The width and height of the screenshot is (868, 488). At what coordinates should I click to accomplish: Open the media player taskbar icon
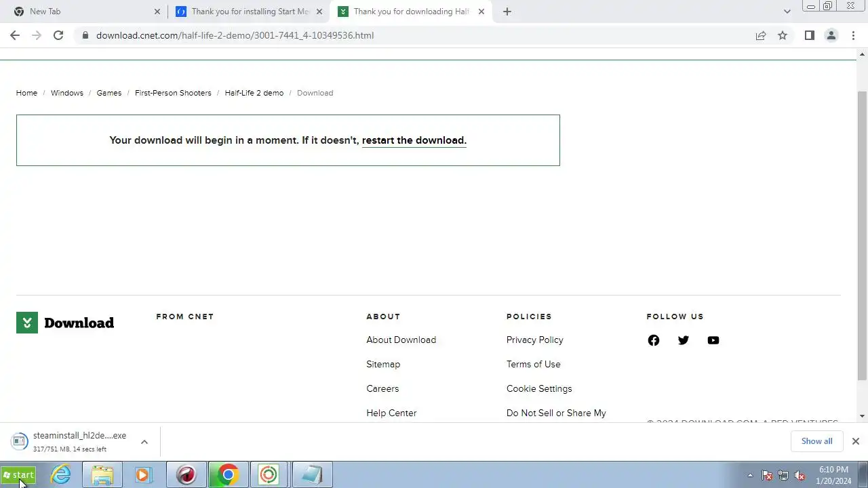point(143,475)
